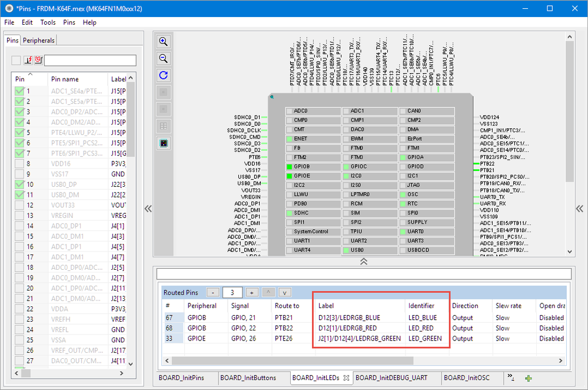588x390 pixels.
Task: Switch to the colored chip package view icon
Action: 164,143
